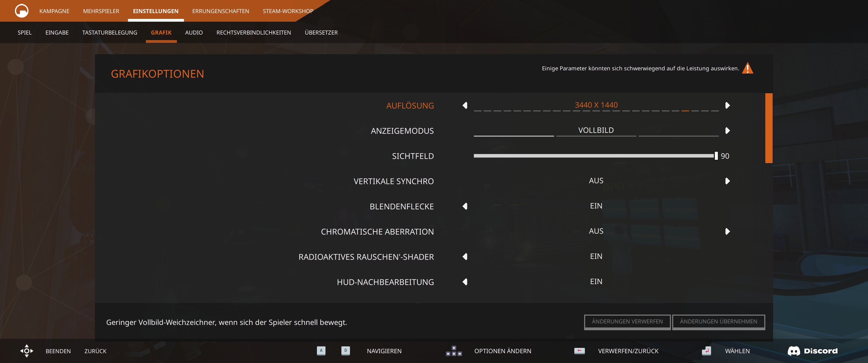This screenshot has width=868, height=363.
Task: Change Anzeigemodus with the right arrow
Action: click(727, 131)
